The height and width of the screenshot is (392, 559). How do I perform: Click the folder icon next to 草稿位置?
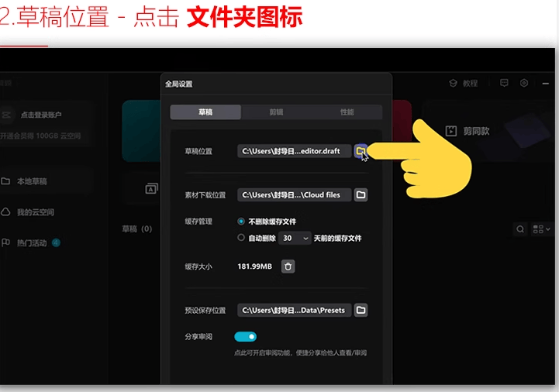361,151
